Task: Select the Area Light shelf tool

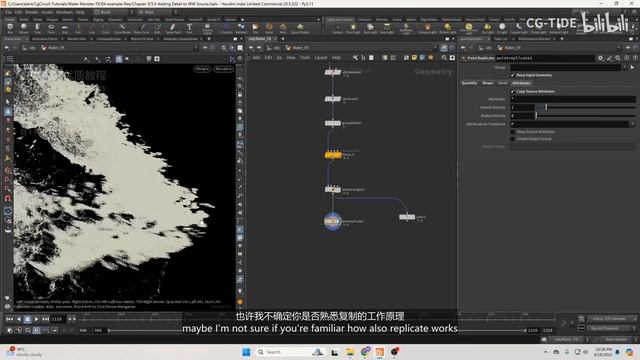Action: tap(387, 28)
